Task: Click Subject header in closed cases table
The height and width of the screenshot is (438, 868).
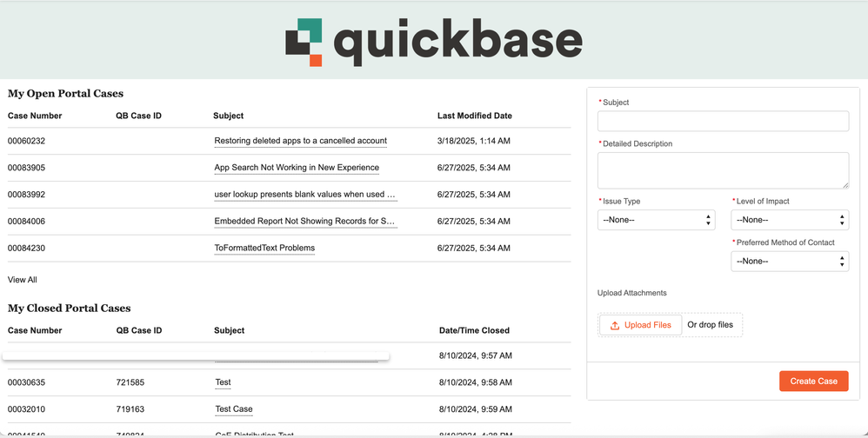Action: pyautogui.click(x=230, y=330)
